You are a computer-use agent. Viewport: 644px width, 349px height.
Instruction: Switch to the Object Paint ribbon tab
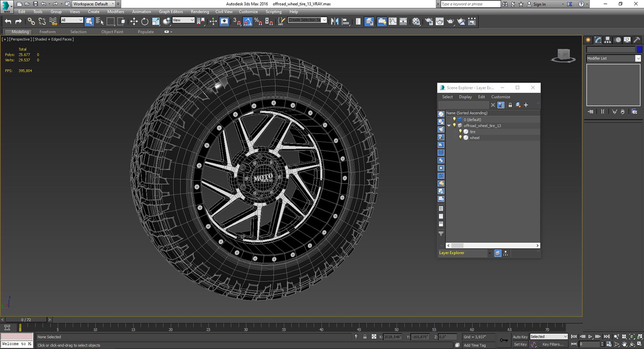pos(112,32)
